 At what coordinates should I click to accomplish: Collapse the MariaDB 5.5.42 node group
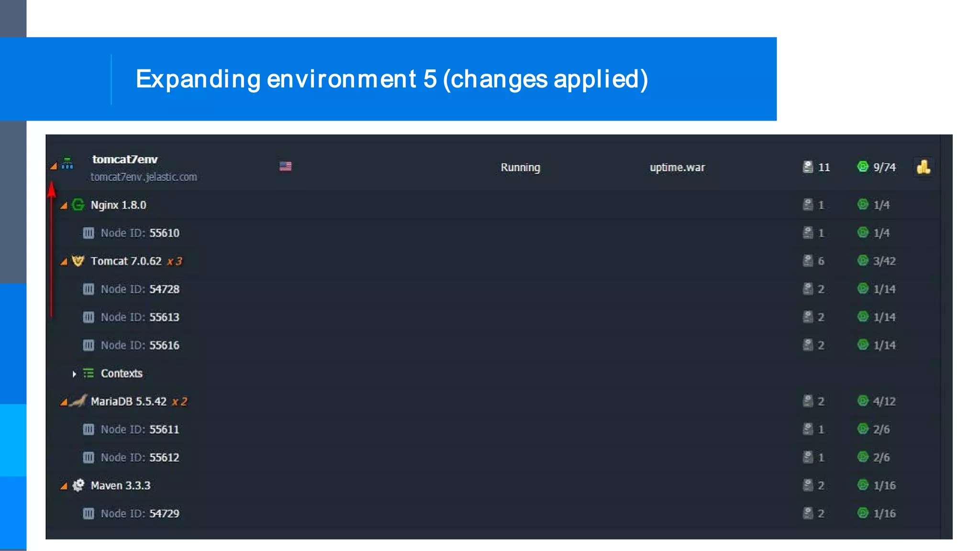[x=64, y=402]
